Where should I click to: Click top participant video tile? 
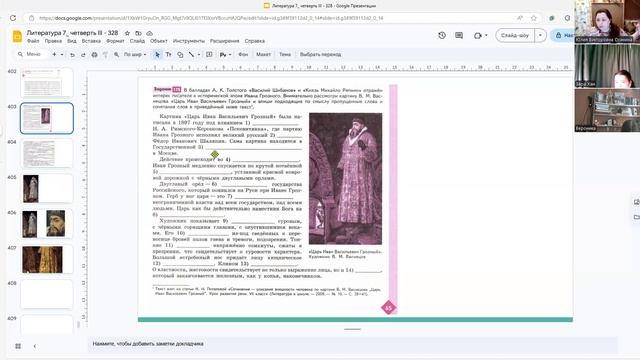click(607, 21)
